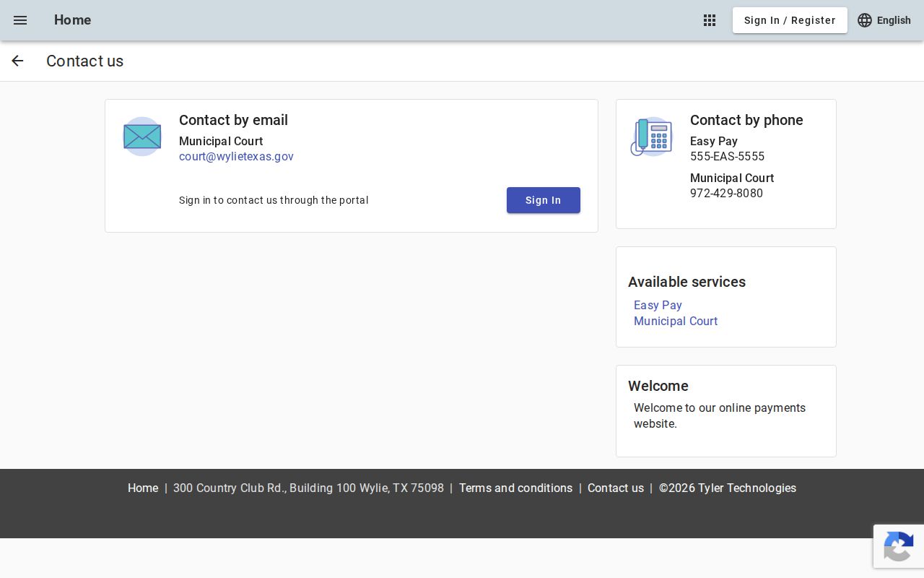
Task: Click the footer address 300 Country Club Rd.
Action: (x=308, y=488)
